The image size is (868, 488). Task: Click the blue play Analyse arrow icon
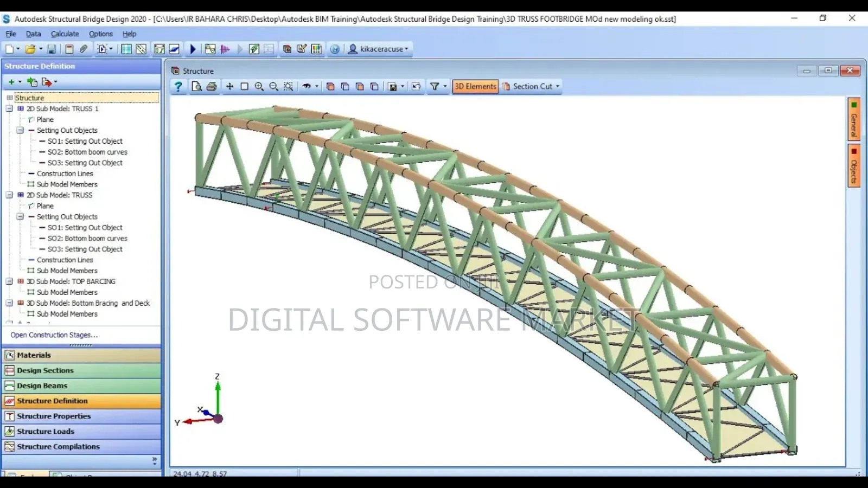click(193, 49)
